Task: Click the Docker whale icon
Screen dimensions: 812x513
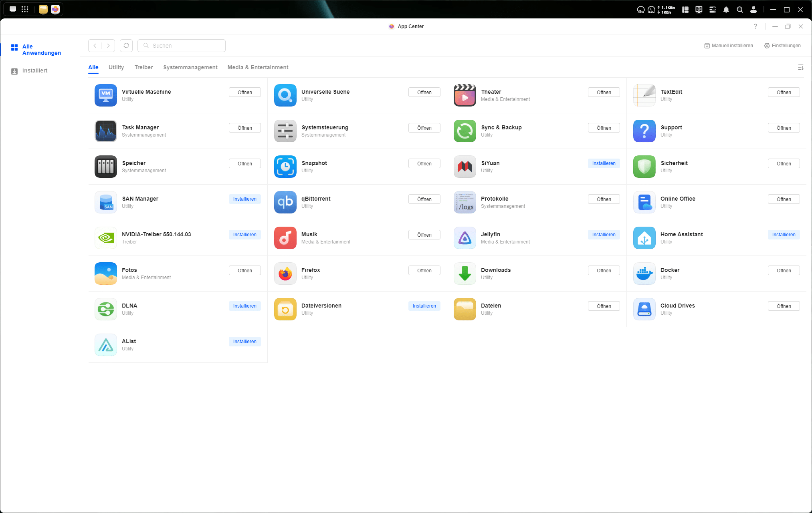Action: coord(644,274)
